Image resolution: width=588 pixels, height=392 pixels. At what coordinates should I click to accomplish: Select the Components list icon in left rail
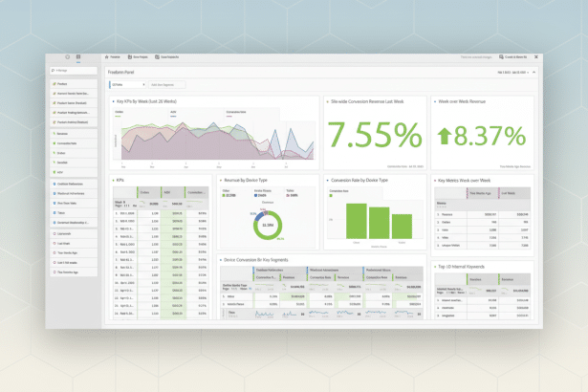coord(78,57)
